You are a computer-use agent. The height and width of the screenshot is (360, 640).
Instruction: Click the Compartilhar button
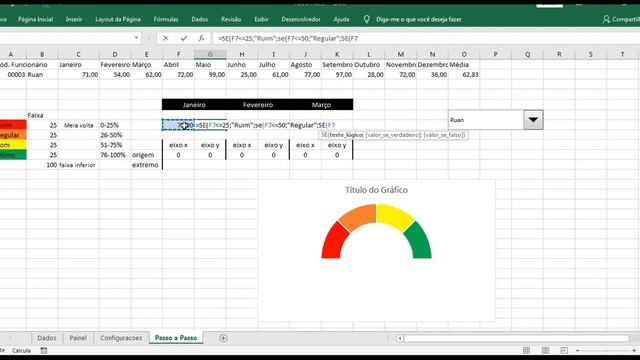(621, 19)
